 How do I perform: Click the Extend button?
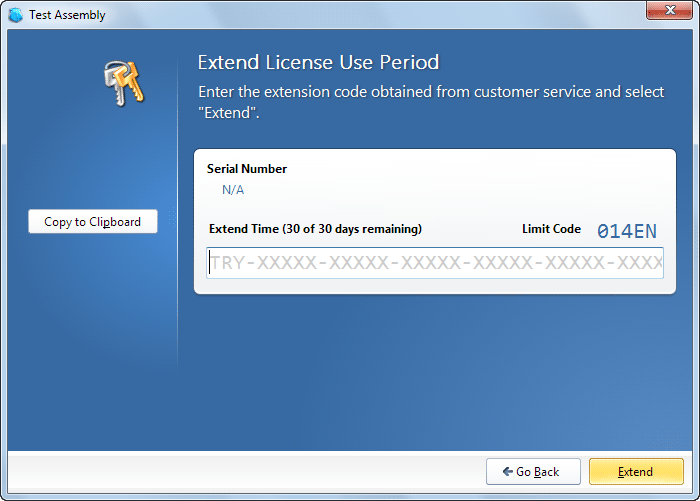pos(636,472)
